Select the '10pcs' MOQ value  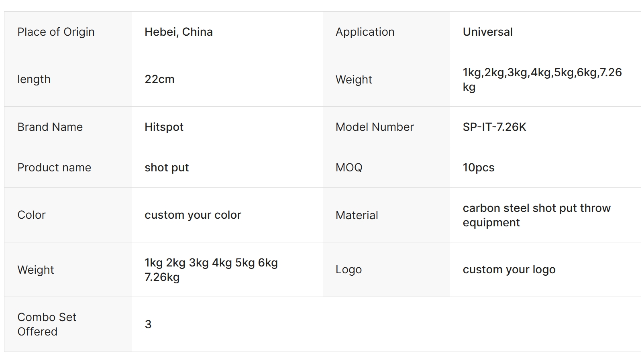(x=478, y=168)
